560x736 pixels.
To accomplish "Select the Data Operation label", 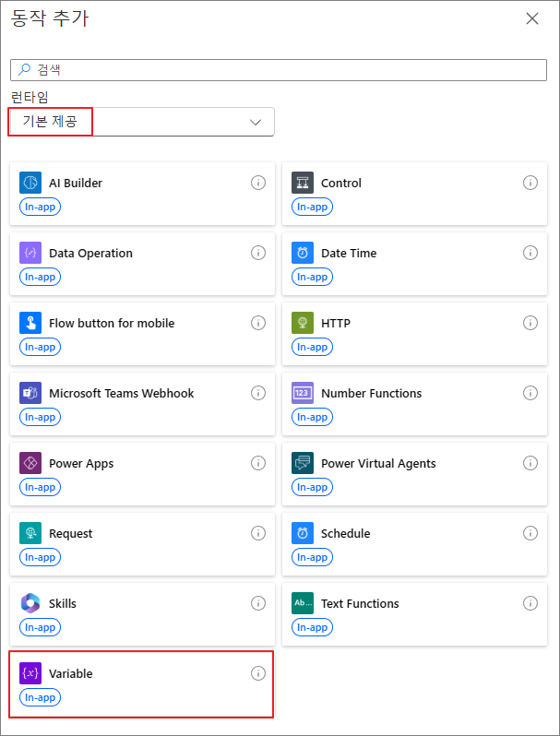I will [x=90, y=254].
